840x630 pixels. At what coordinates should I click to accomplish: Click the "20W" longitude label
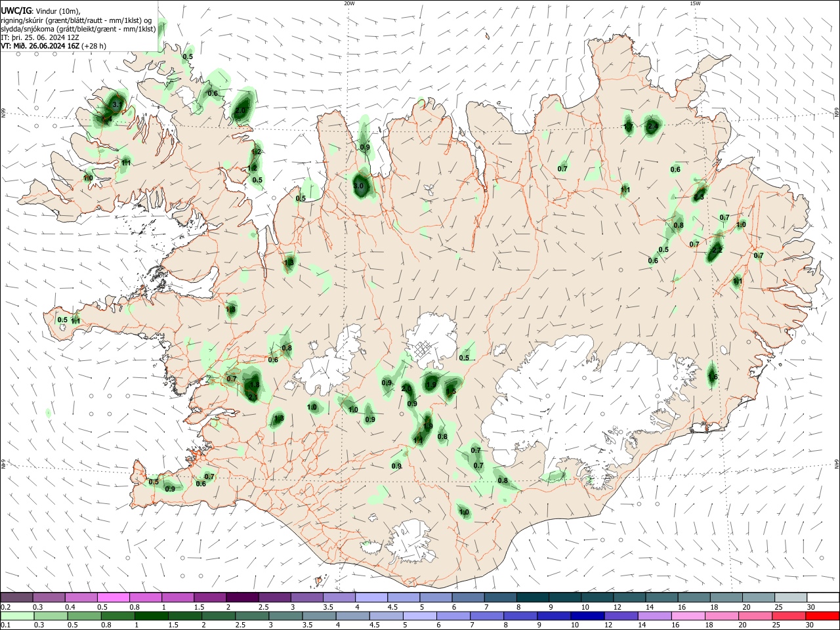(x=349, y=3)
